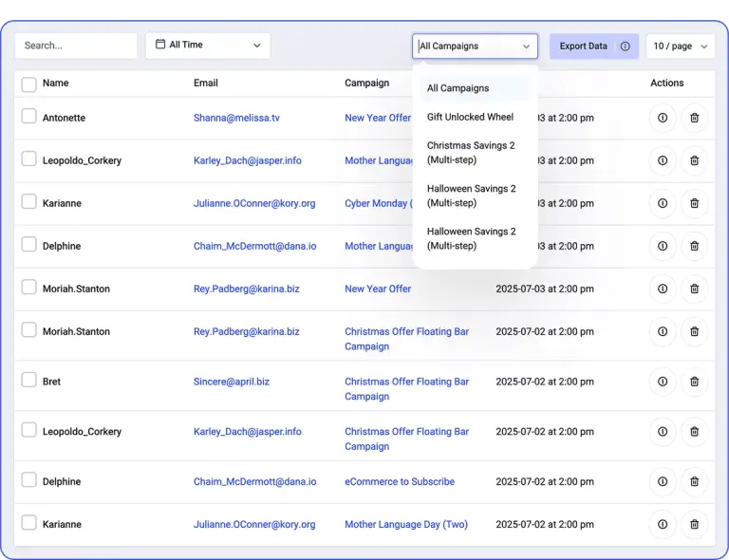The width and height of the screenshot is (729, 560).
Task: Delete Karianne Cyber Monday row
Action: (694, 203)
